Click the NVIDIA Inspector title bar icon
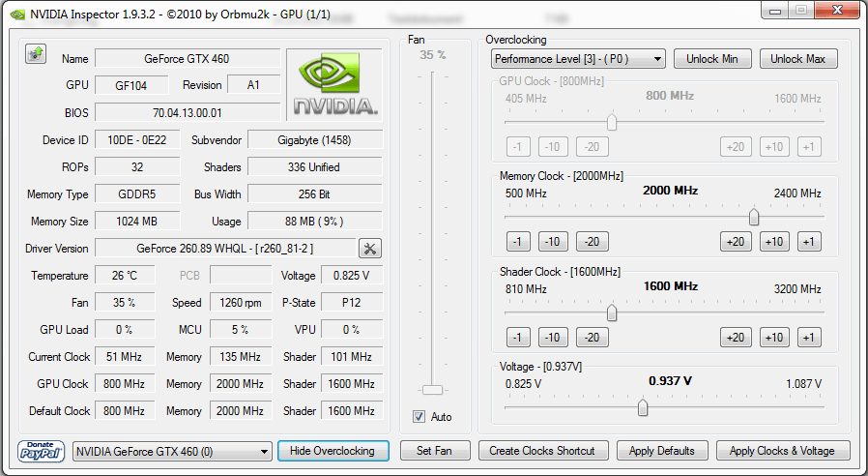The width and height of the screenshot is (868, 476). (x=17, y=15)
